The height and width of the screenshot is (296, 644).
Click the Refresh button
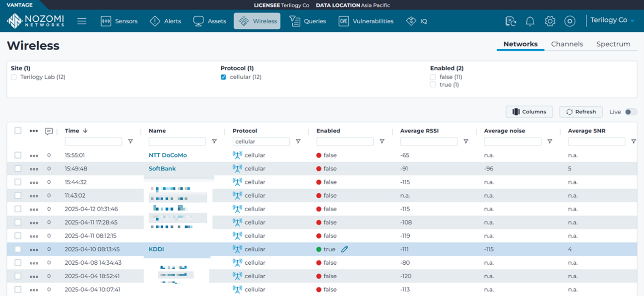(581, 112)
